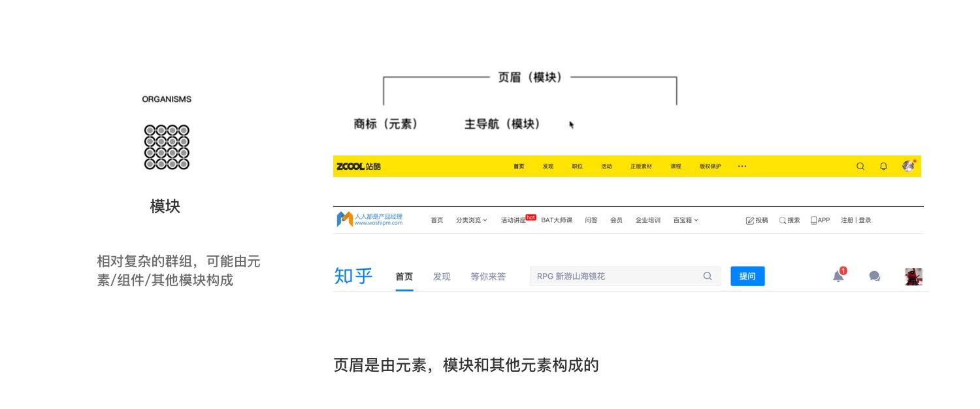Click the 搜索 link on the woshipm bar

click(x=789, y=220)
